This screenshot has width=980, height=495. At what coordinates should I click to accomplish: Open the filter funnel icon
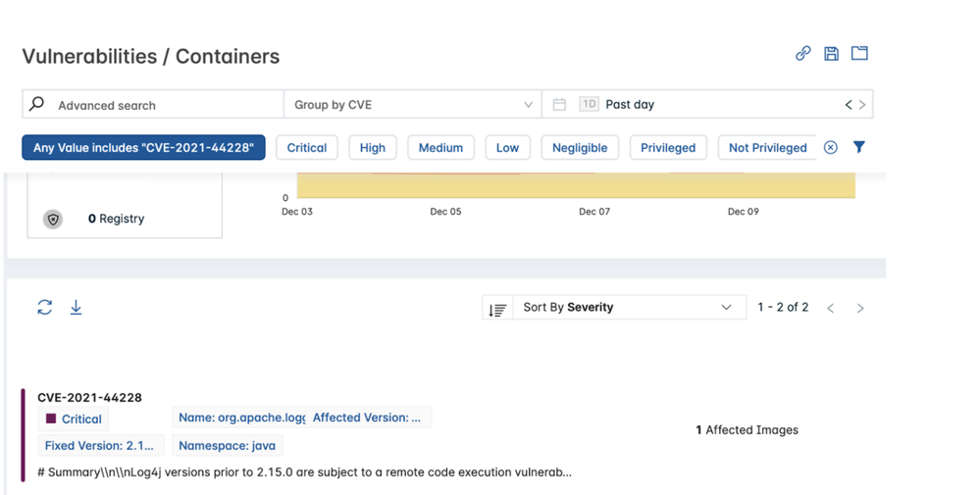click(859, 148)
